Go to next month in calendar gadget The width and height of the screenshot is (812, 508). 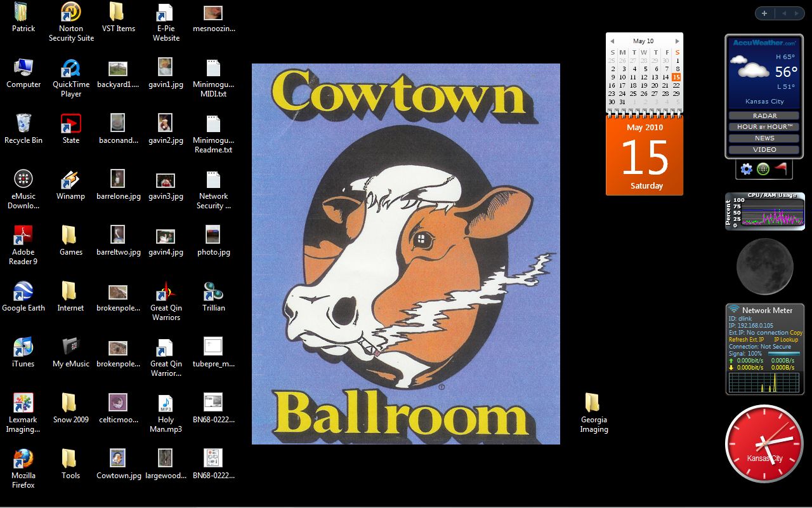click(x=677, y=41)
